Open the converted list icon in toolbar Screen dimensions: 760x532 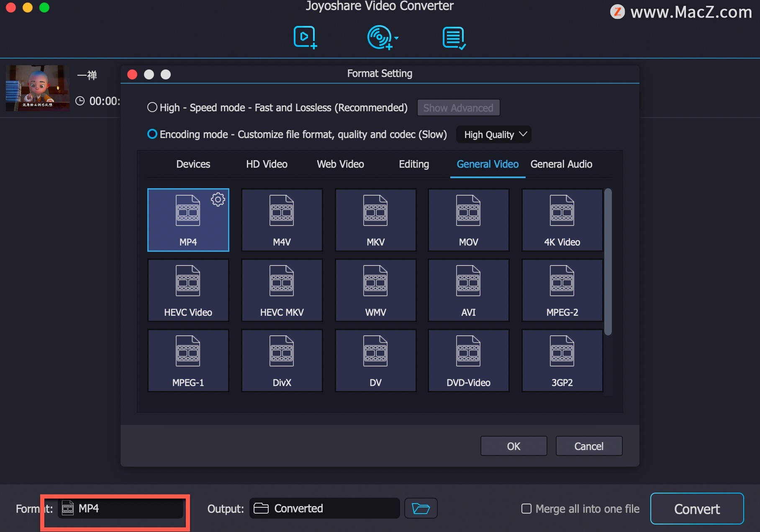(x=454, y=38)
